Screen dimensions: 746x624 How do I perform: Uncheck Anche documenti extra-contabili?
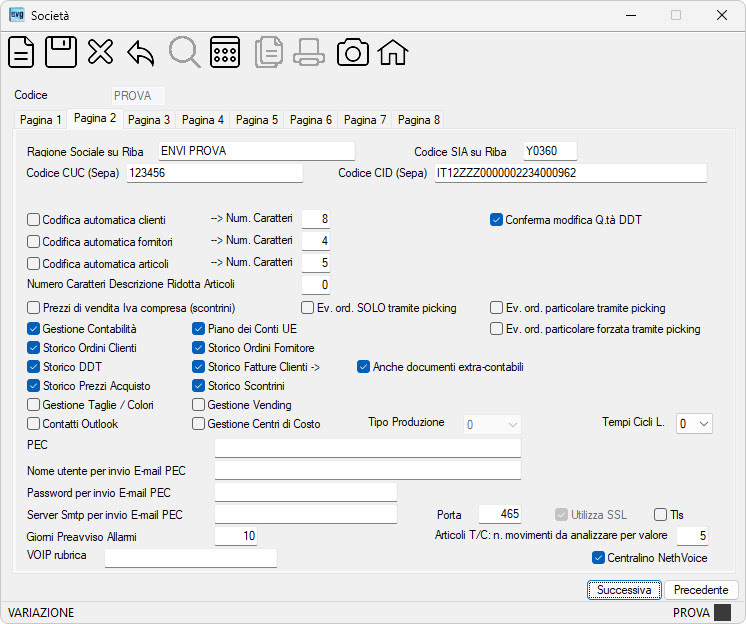(363, 367)
